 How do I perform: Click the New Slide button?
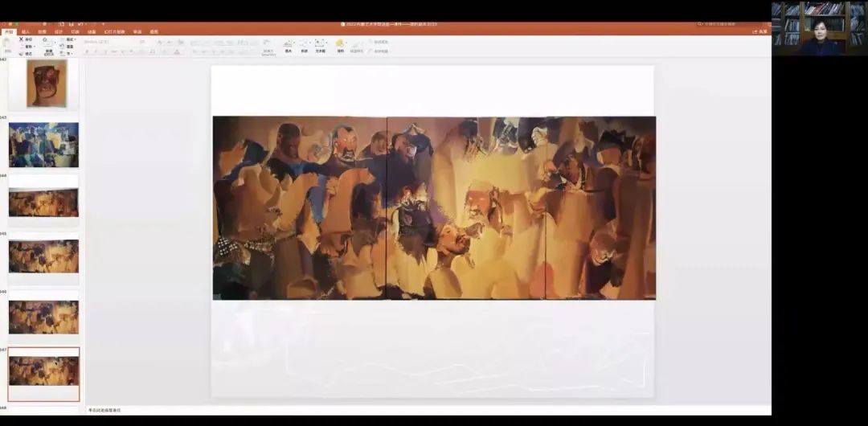click(x=49, y=47)
